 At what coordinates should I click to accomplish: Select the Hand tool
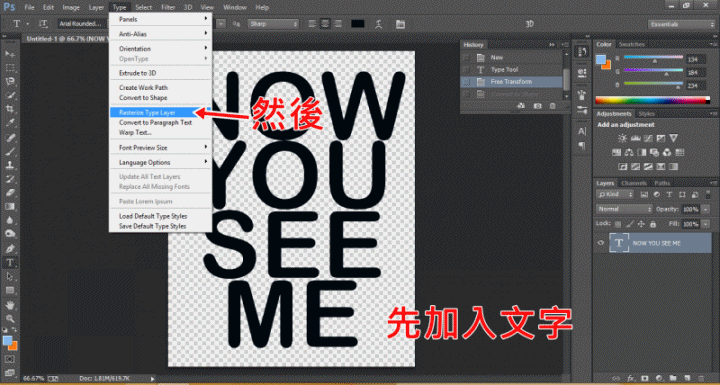coord(10,305)
